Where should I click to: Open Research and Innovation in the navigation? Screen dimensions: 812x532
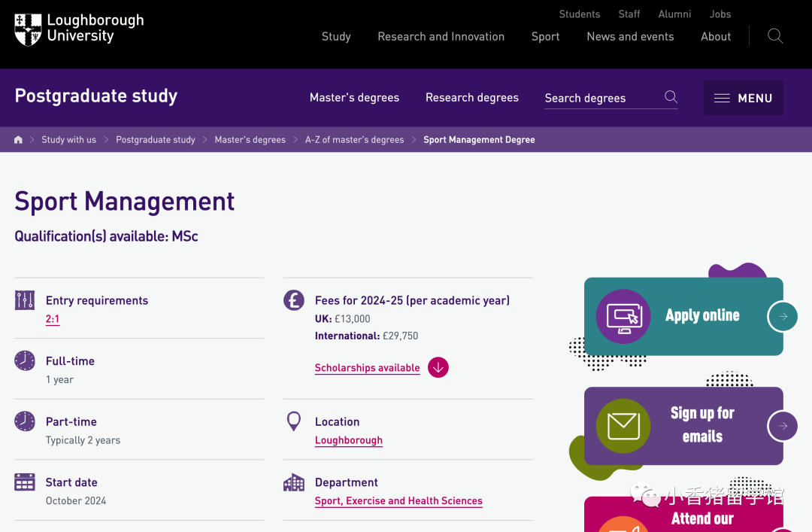click(441, 36)
